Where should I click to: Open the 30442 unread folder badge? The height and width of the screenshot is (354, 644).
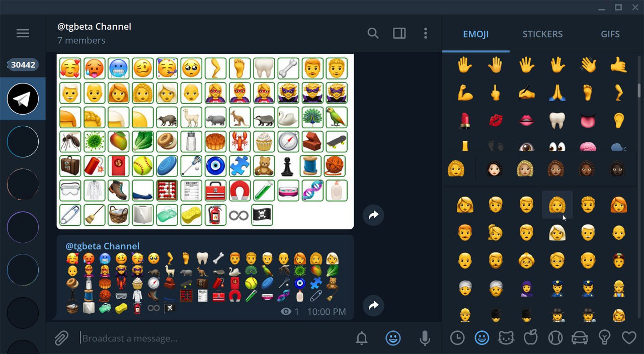tap(23, 64)
